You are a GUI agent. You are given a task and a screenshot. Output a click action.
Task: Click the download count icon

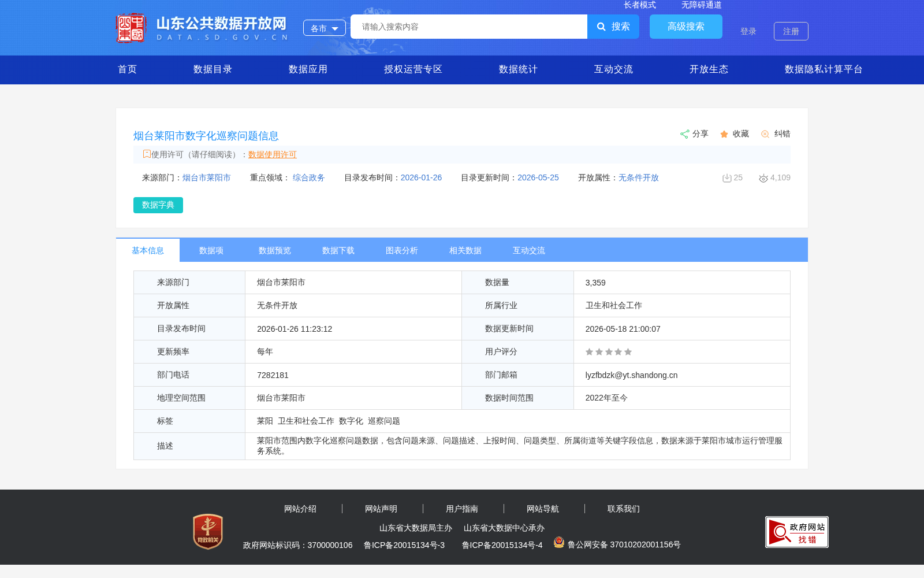point(727,178)
